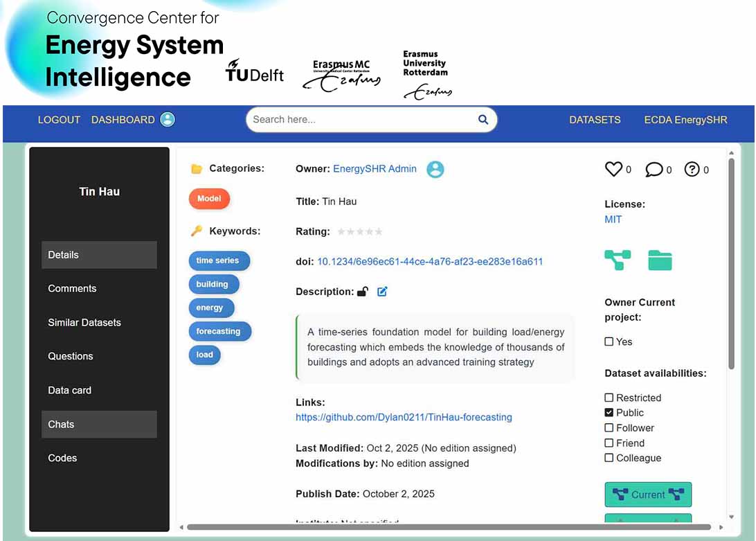Toggle the description unlock padlock icon
This screenshot has width=756, height=541.
pos(362,292)
